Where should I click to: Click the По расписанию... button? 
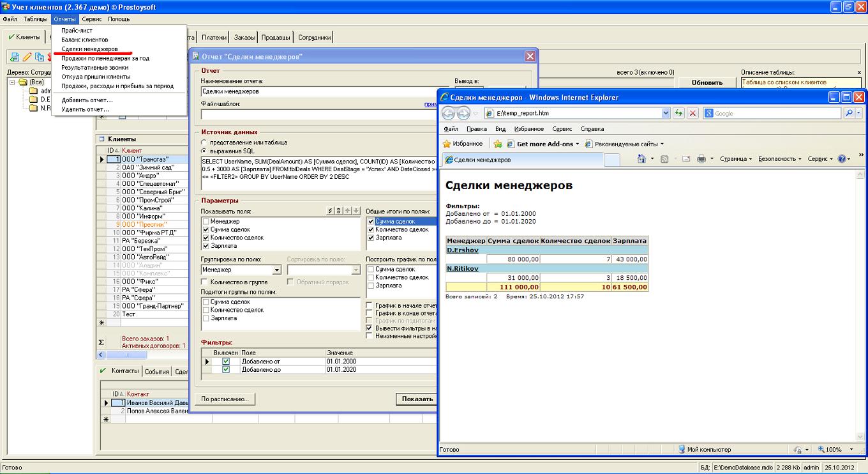click(x=225, y=399)
